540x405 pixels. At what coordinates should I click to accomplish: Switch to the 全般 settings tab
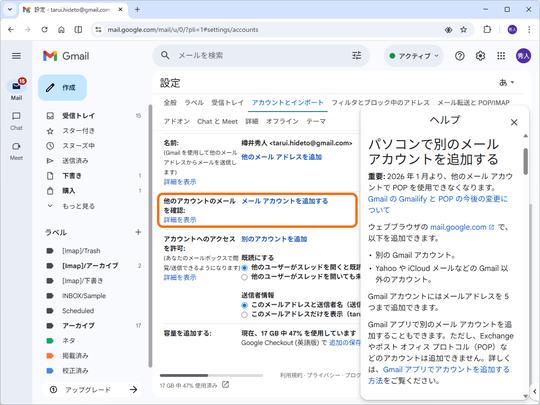(170, 103)
